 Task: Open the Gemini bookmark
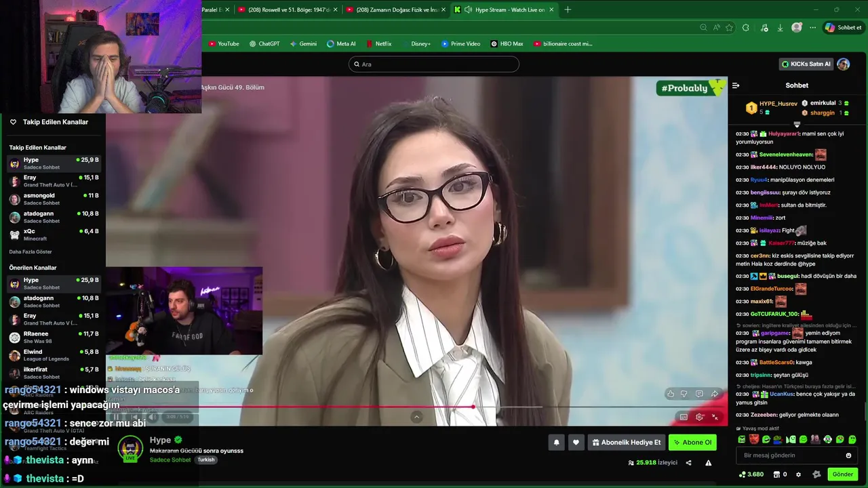tap(303, 43)
